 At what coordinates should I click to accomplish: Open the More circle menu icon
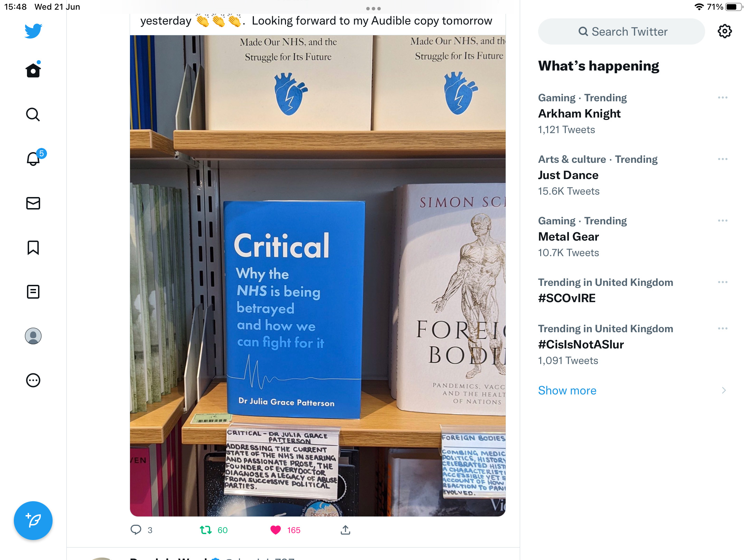tap(33, 380)
